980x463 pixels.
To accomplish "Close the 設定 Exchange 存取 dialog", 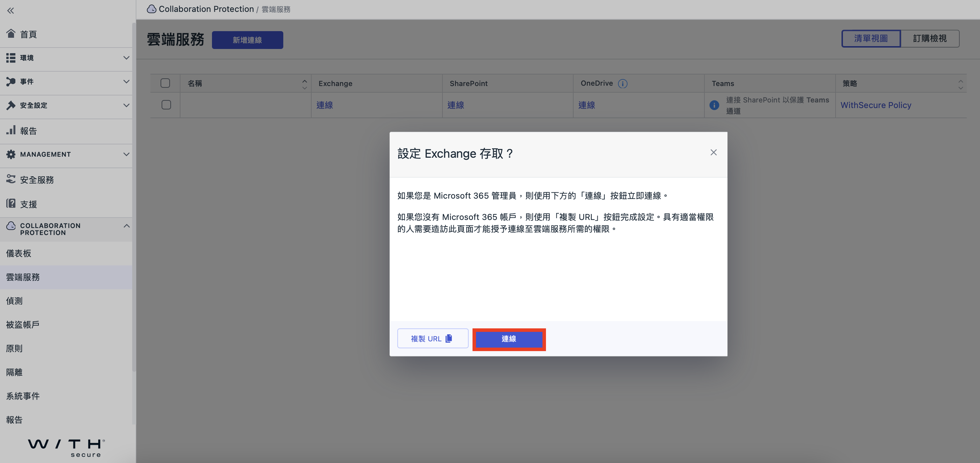I will [713, 152].
